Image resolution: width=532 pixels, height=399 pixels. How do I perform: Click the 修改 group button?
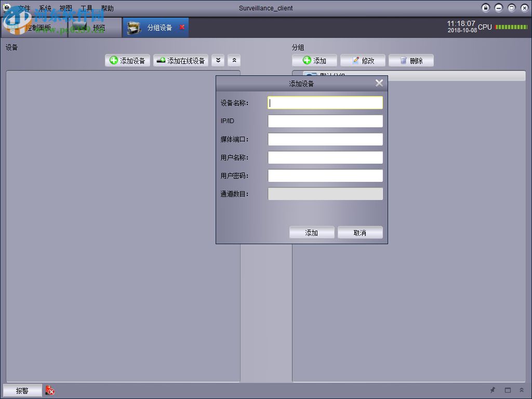pyautogui.click(x=363, y=60)
